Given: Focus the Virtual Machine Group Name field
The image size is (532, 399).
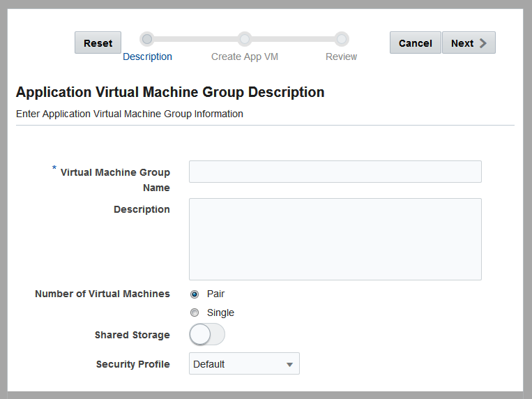Looking at the screenshot, I should click(x=335, y=172).
